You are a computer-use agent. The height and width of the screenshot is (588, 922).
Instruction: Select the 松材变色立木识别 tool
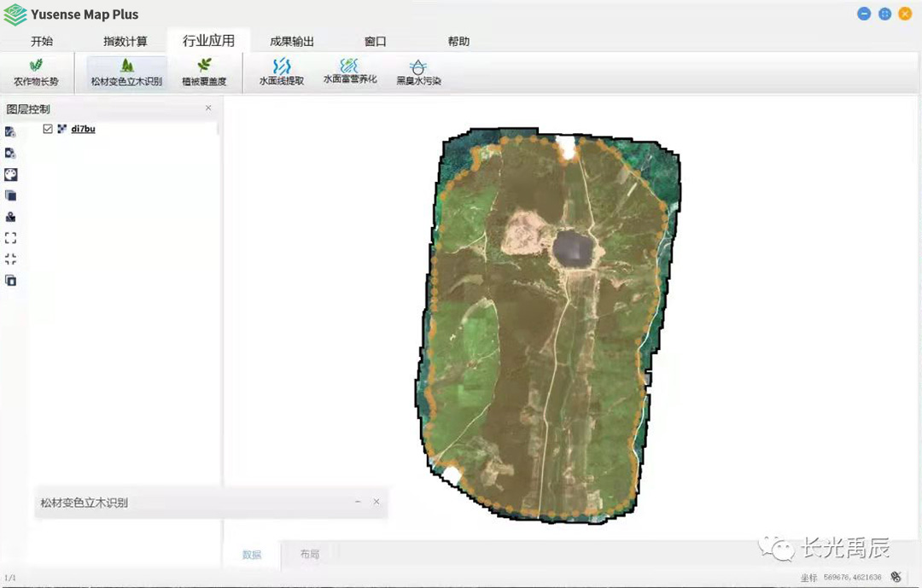[x=126, y=73]
